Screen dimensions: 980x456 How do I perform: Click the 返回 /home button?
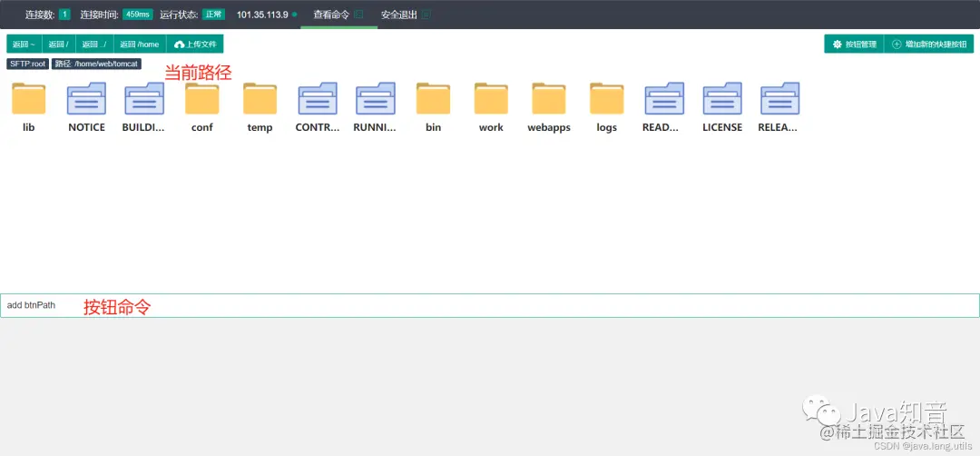[x=140, y=45]
